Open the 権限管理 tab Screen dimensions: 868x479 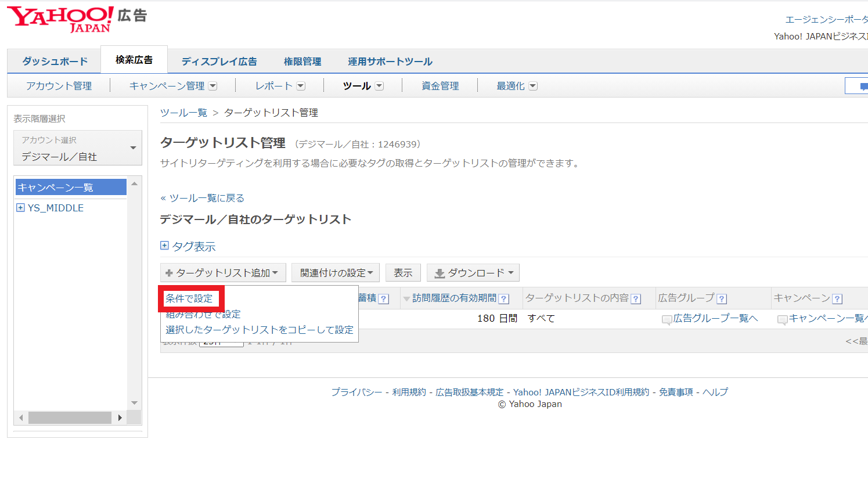click(302, 62)
